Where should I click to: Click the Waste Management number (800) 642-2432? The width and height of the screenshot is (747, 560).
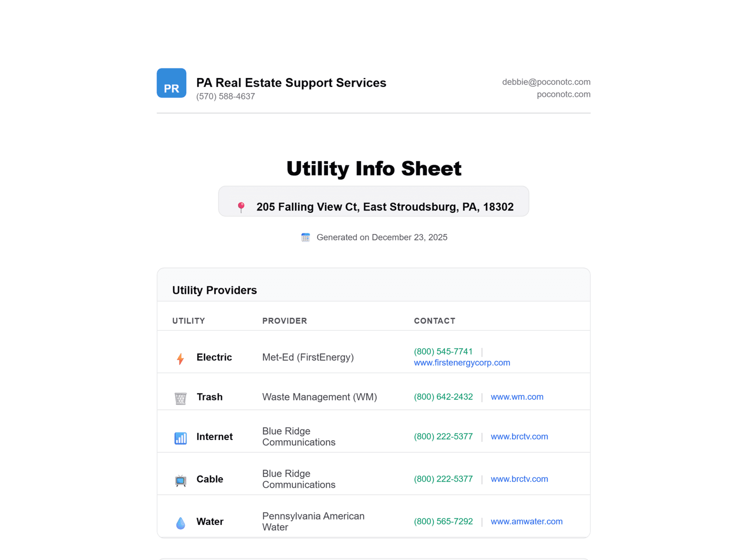point(443,397)
